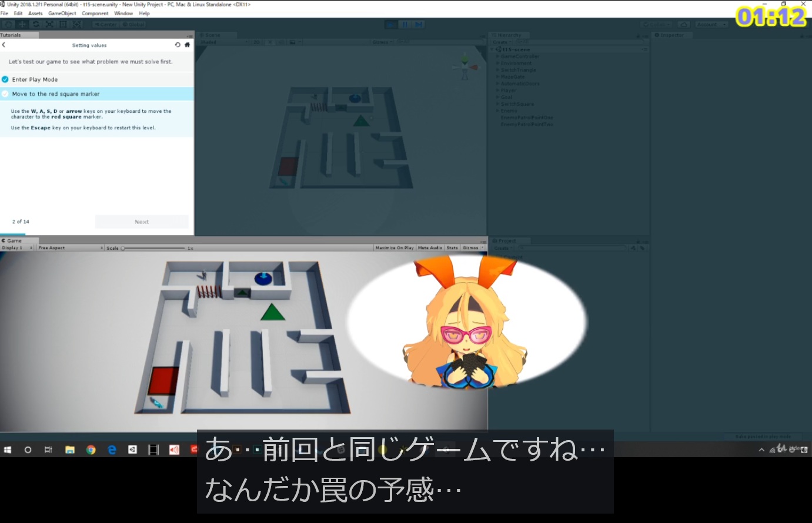Switch to Unity editor on the taskbar
The width and height of the screenshot is (812, 523).
pyautogui.click(x=133, y=450)
